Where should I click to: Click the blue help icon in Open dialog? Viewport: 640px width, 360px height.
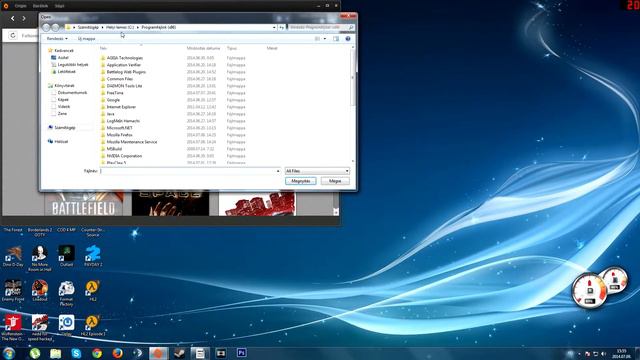pos(348,39)
